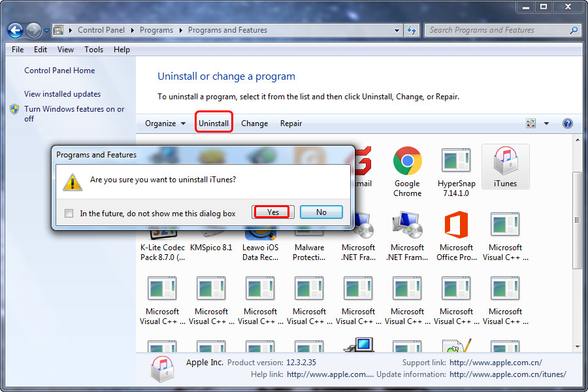Open the Help link http://www.apple.com....

pyautogui.click(x=330, y=374)
